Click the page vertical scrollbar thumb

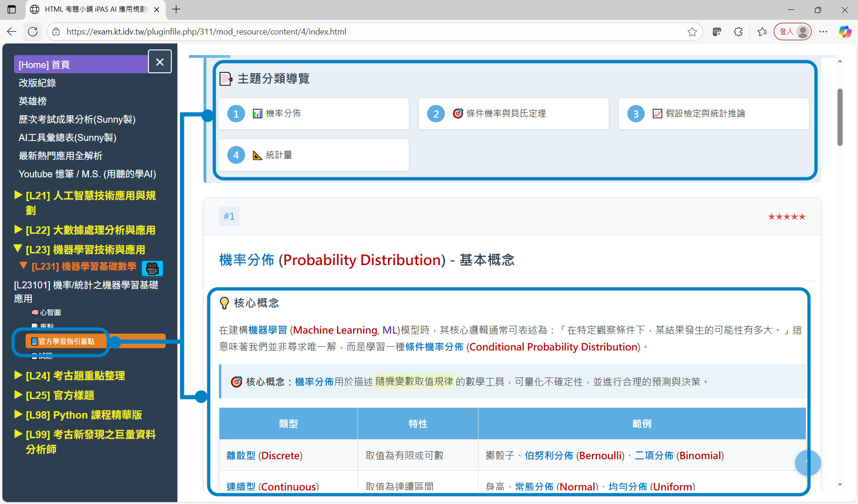click(x=840, y=117)
